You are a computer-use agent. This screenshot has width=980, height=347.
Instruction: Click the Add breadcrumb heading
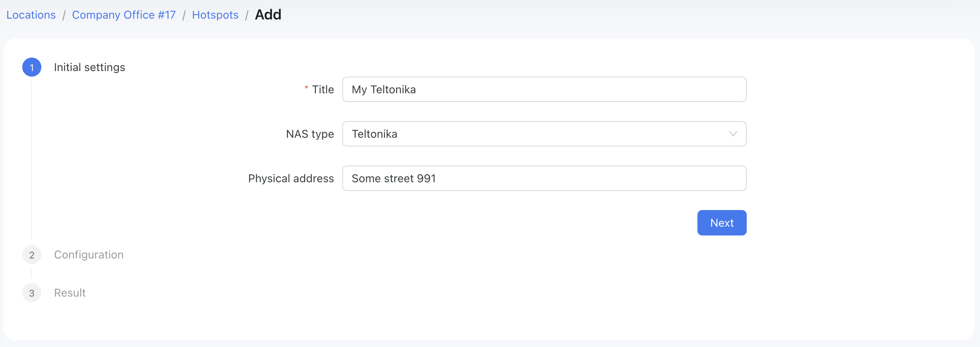point(268,15)
